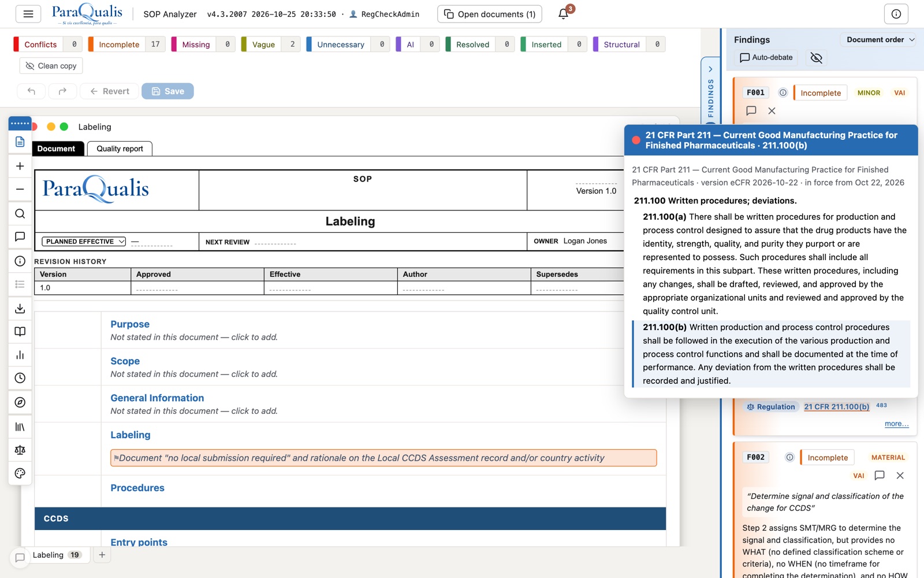
Task: Click the highlighted CCDS Assessment text field
Action: pyautogui.click(x=383, y=458)
